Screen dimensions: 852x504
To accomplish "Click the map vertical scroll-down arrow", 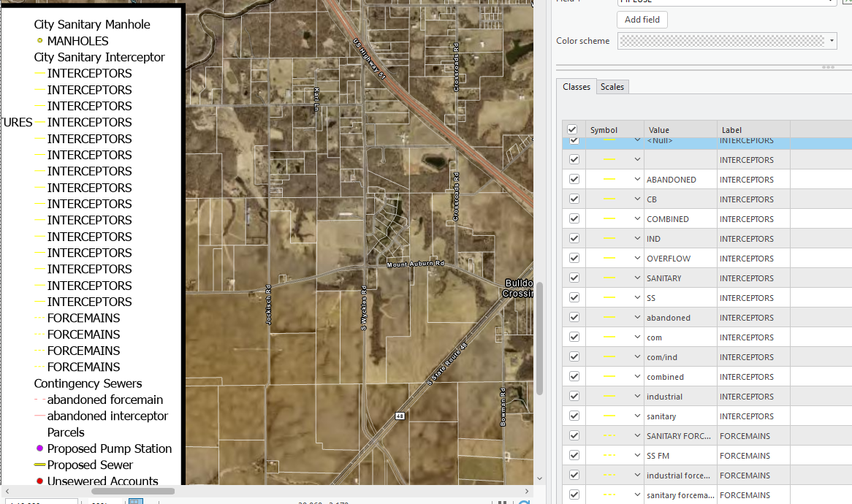I will [539, 478].
